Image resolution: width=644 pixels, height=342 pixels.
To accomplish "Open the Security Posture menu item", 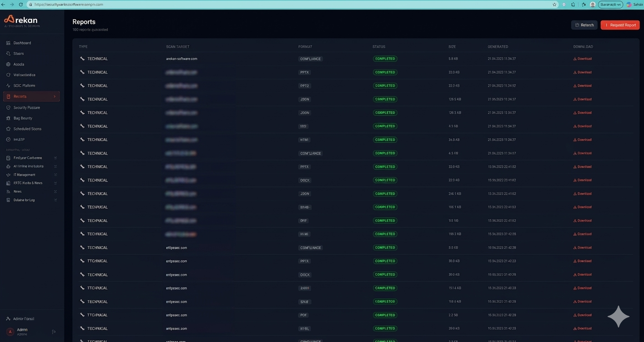I will coord(26,107).
